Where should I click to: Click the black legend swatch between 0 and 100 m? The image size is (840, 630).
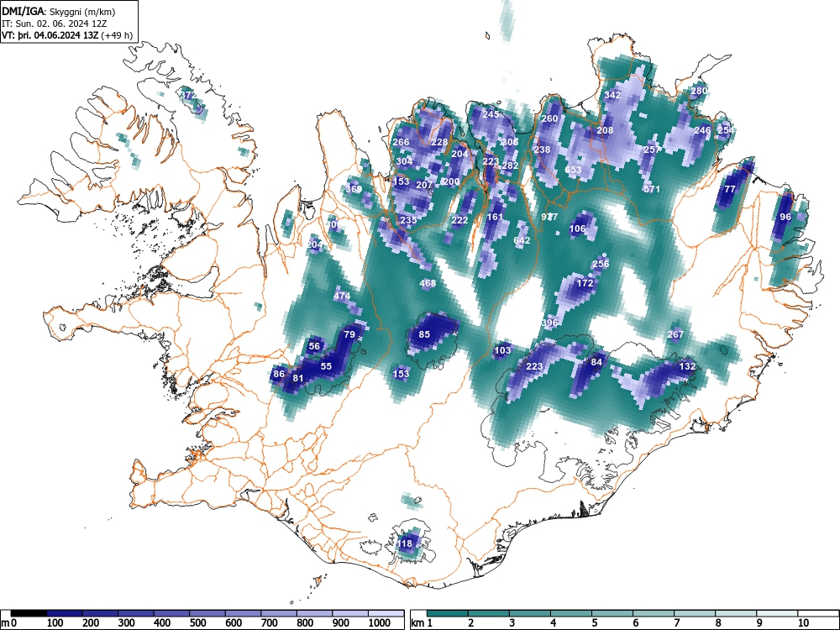(29, 613)
